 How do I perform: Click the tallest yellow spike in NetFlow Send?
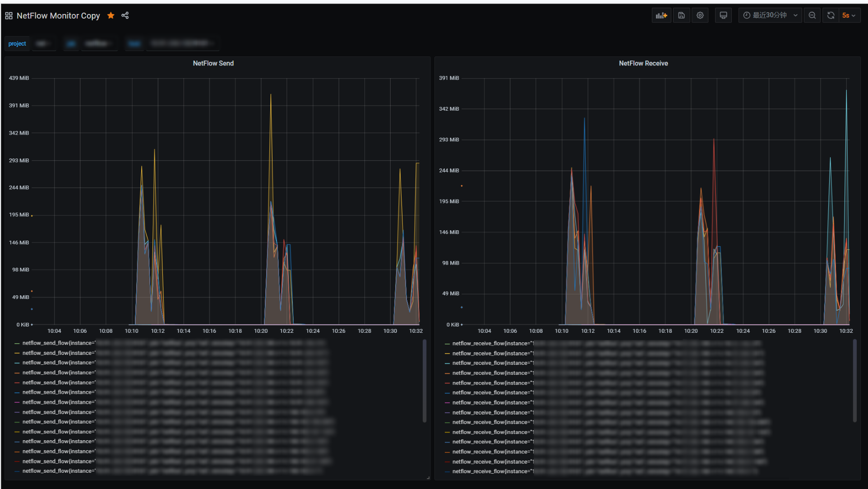pos(271,95)
